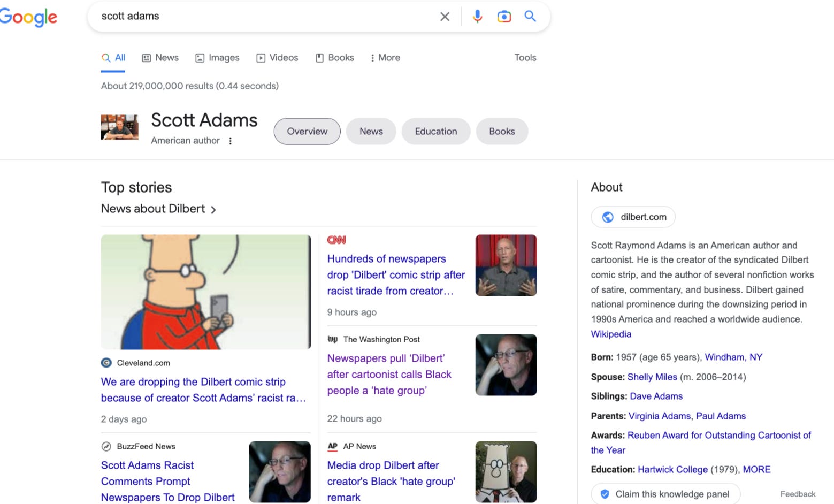Click the globe icon beside dilbert.com
Screen dimensions: 834x504
click(x=608, y=217)
